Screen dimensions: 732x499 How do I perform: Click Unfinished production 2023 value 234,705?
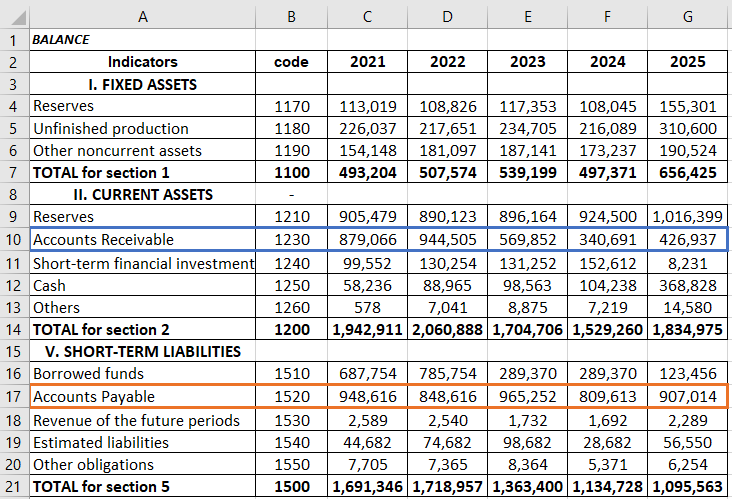(527, 129)
